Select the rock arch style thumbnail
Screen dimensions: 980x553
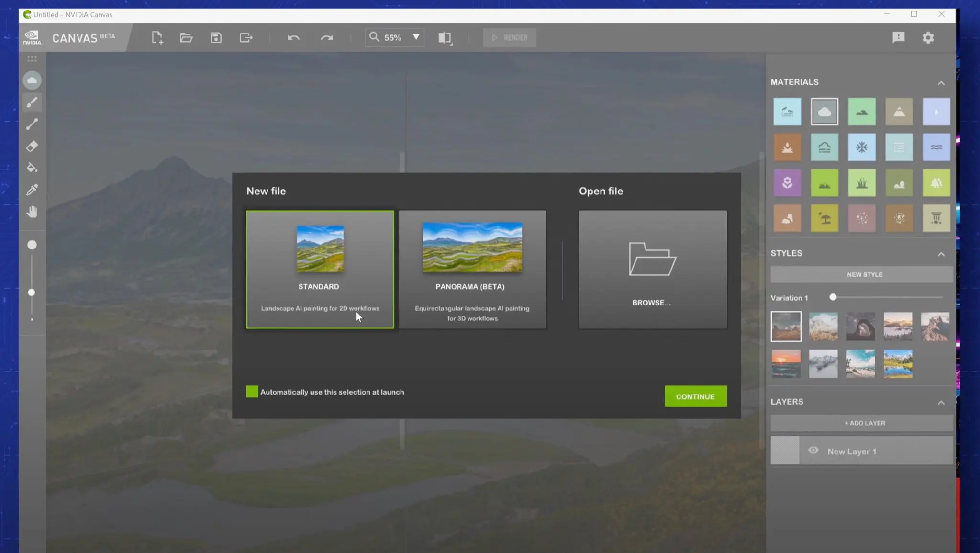coord(860,327)
